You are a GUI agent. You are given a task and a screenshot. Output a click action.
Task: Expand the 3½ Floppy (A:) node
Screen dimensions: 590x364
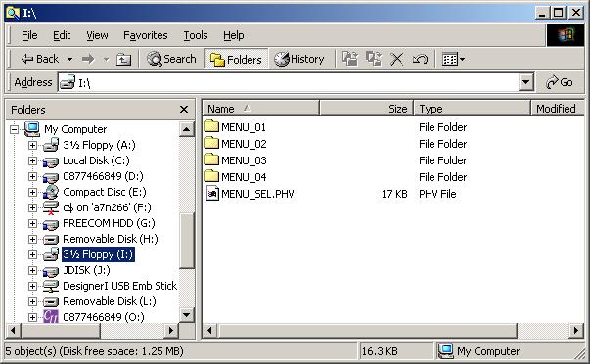[x=32, y=145]
